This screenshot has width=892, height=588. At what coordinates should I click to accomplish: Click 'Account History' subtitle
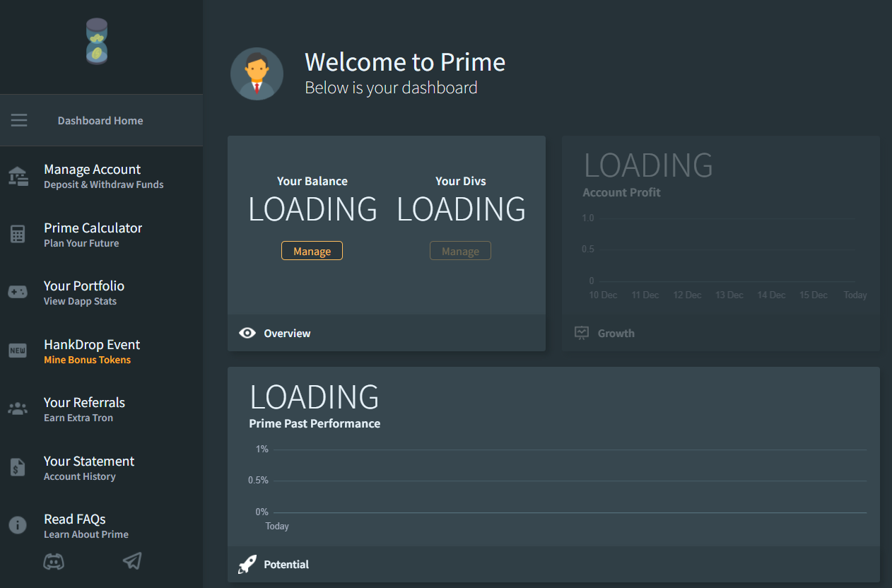click(x=80, y=476)
